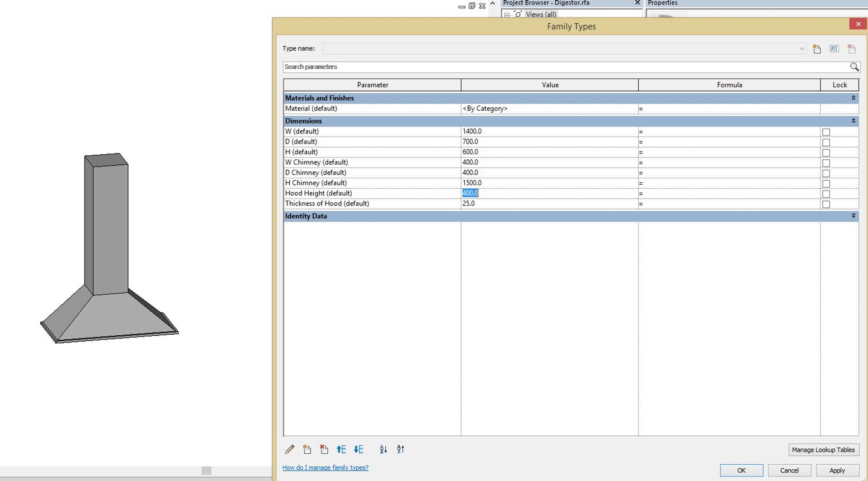Click the Value column header
Screen dimensions: 868x481
click(x=550, y=85)
